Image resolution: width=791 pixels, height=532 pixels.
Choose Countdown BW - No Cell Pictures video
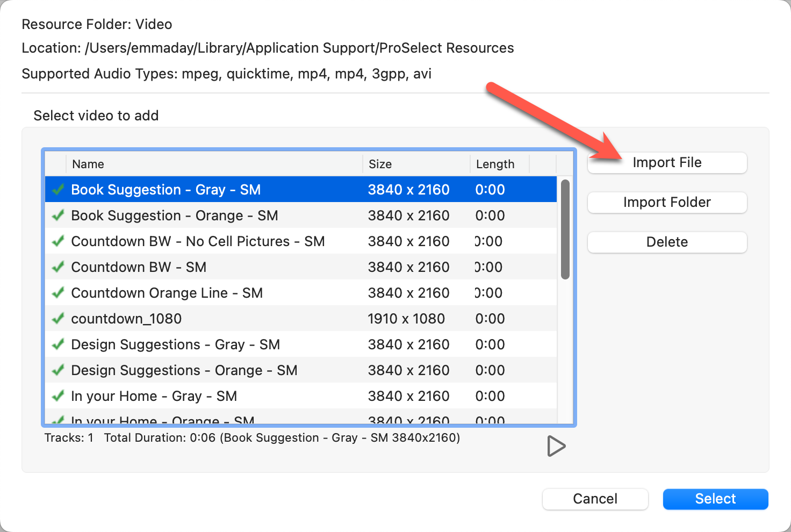[x=198, y=241]
